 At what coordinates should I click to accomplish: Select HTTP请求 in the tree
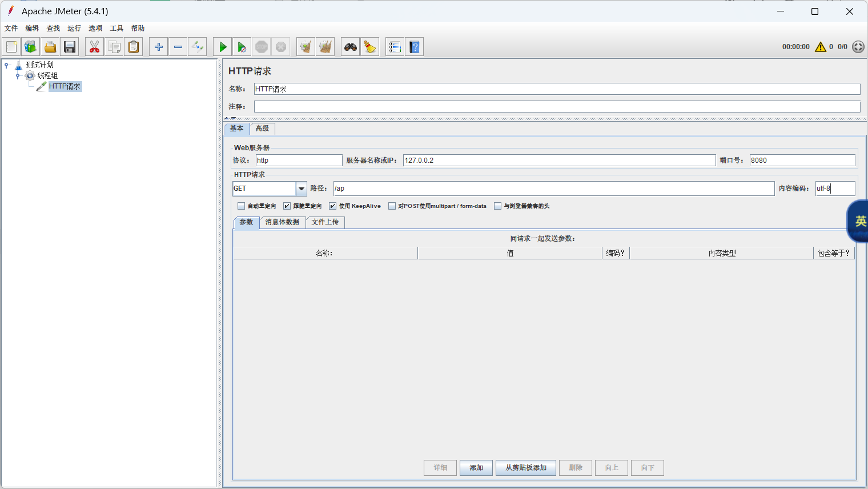(65, 86)
